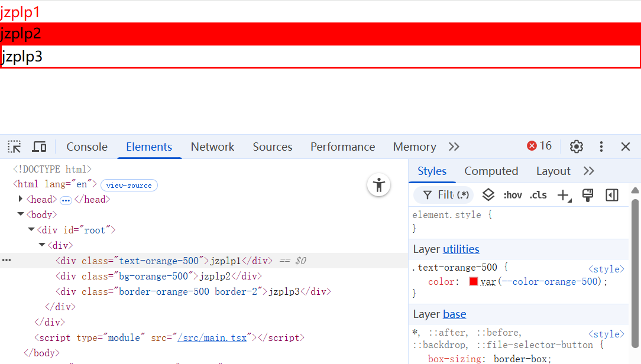The image size is (641, 364).
Task: Select the Layout sidebar tab
Action: tap(553, 171)
